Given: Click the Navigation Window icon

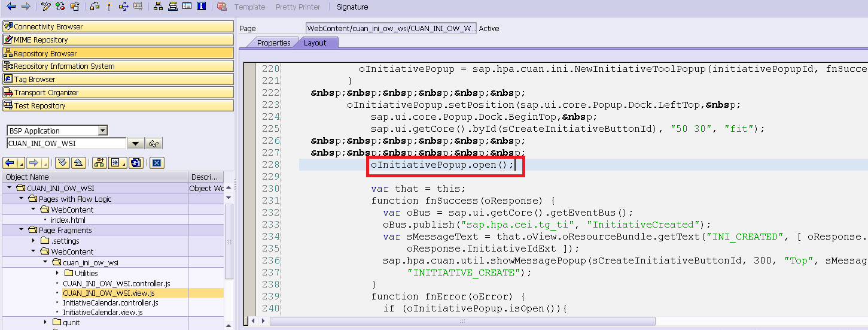Looking at the screenshot, I should [172, 7].
